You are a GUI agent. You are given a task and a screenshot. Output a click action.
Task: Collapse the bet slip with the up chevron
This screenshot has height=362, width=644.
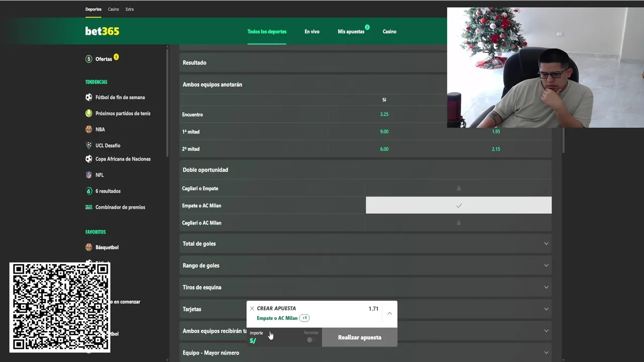[x=389, y=313]
